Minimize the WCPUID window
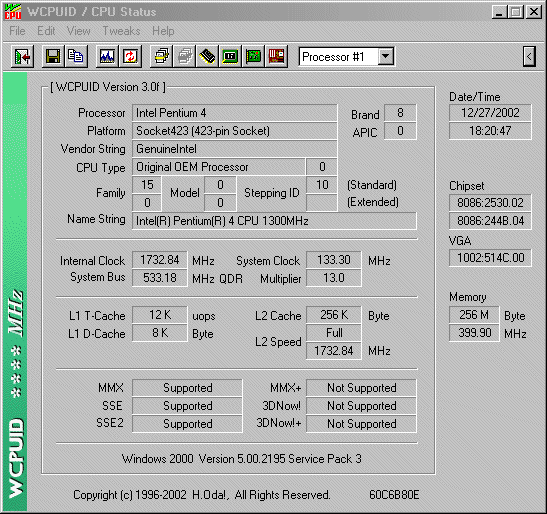This screenshot has width=547, height=514. 499,12
